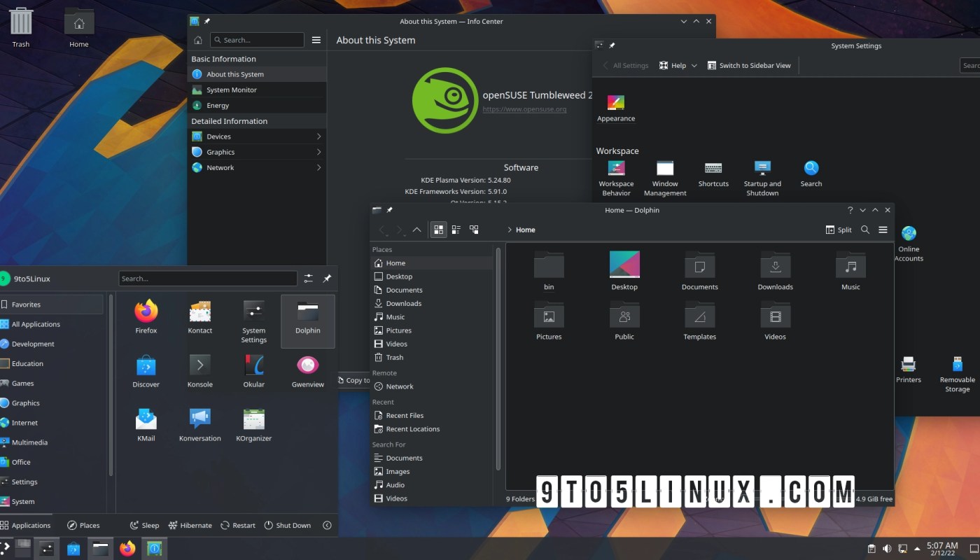Expand more leave options in launcher
980x560 pixels.
(327, 525)
